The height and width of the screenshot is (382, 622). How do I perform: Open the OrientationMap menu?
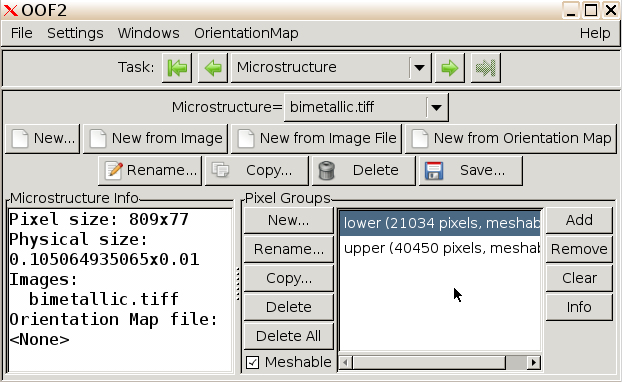coord(246,33)
